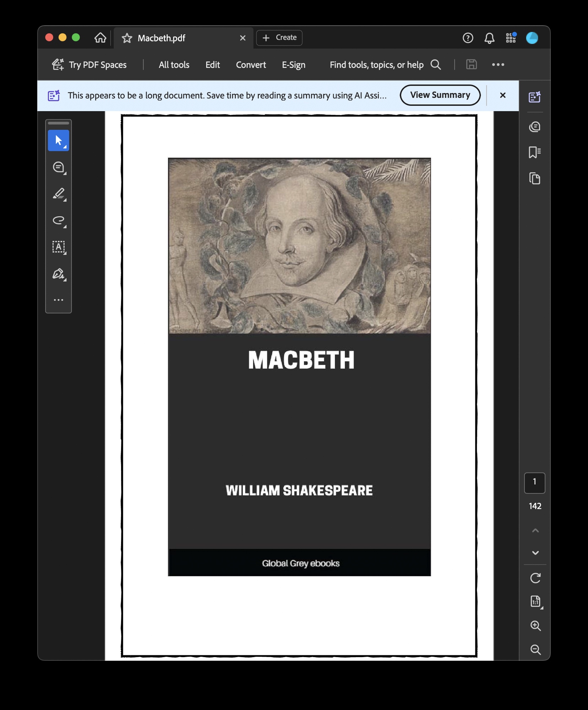The image size is (588, 710).
Task: Select the Add Comment tool
Action: point(59,167)
